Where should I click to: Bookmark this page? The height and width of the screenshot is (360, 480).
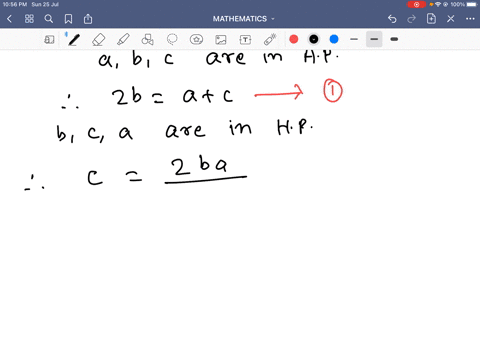point(68,19)
